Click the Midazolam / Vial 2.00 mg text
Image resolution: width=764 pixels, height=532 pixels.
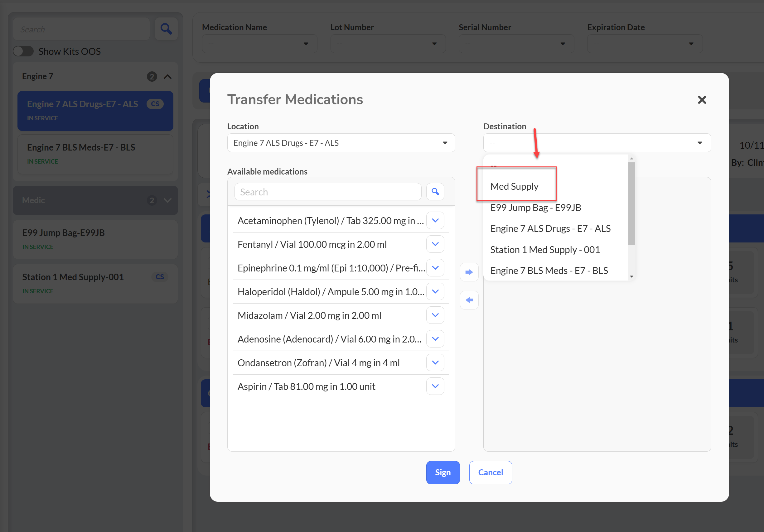309,315
